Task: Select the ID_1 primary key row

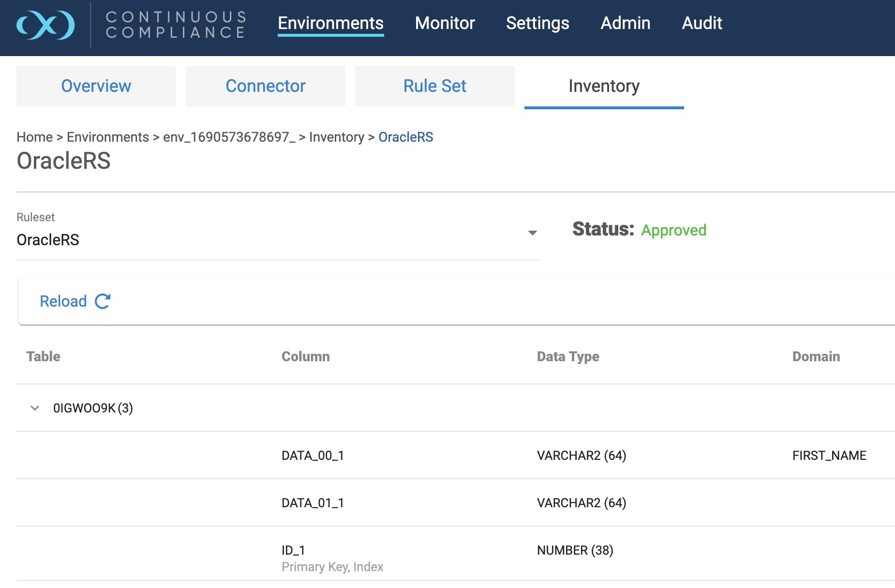Action: click(293, 550)
